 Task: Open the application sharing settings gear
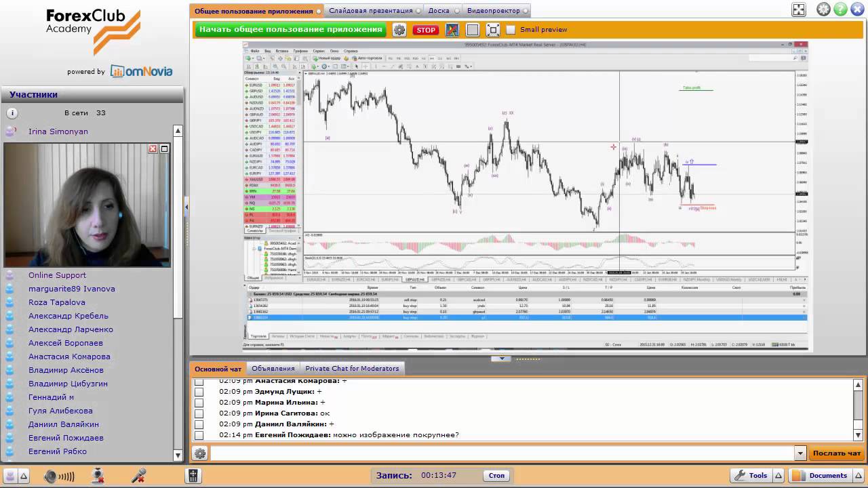coord(399,30)
